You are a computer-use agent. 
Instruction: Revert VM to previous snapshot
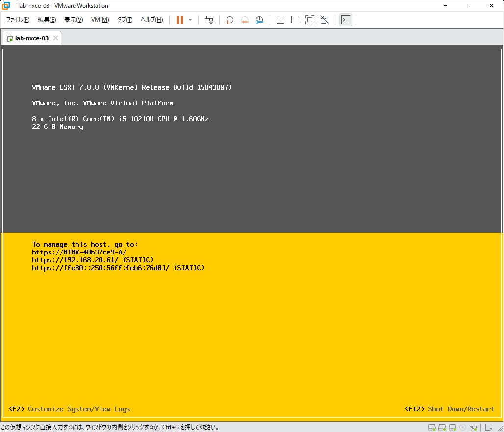tap(245, 20)
